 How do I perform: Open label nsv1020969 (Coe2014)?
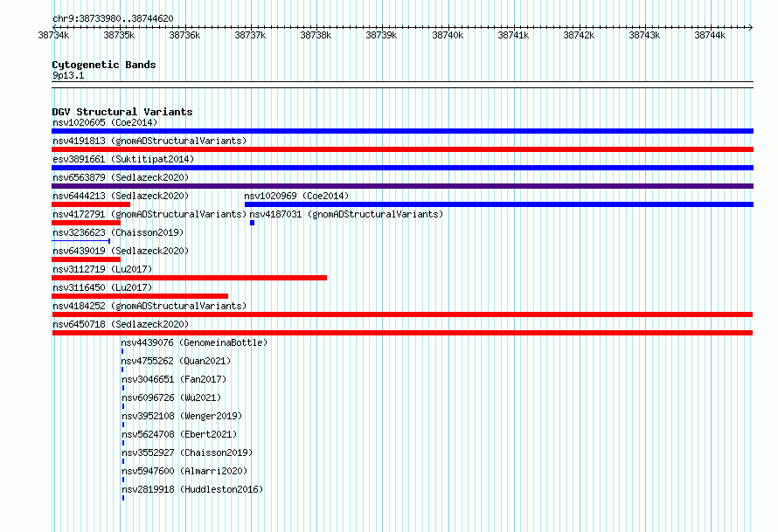coord(296,196)
